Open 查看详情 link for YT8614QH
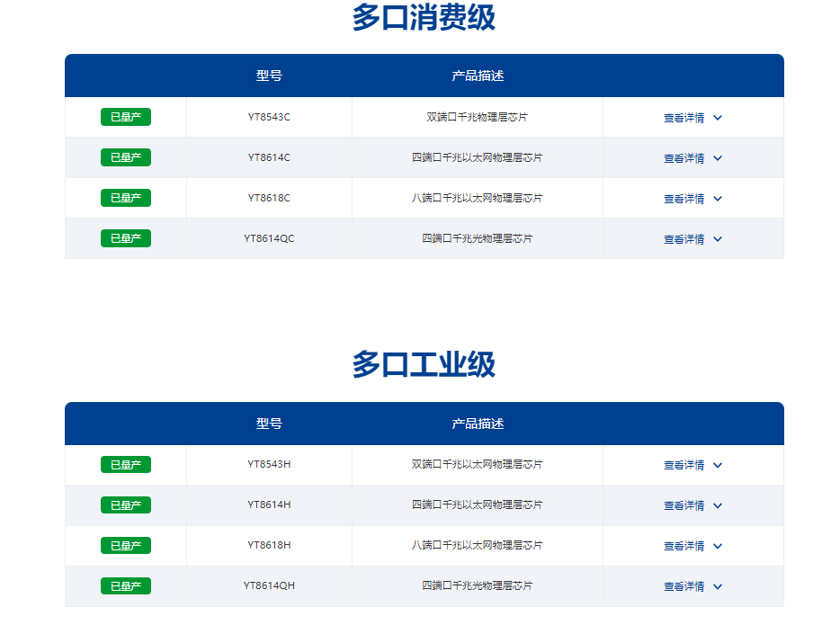The height and width of the screenshot is (634, 840). coord(684,586)
